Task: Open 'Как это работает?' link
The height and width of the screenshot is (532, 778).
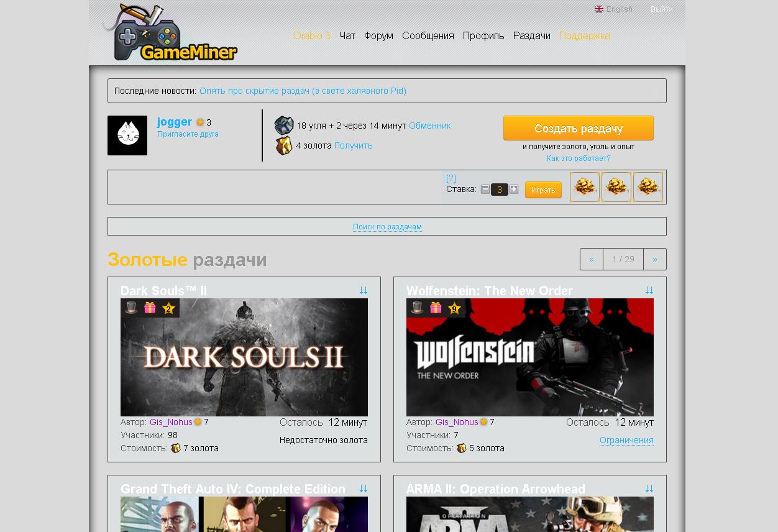Action: (579, 158)
